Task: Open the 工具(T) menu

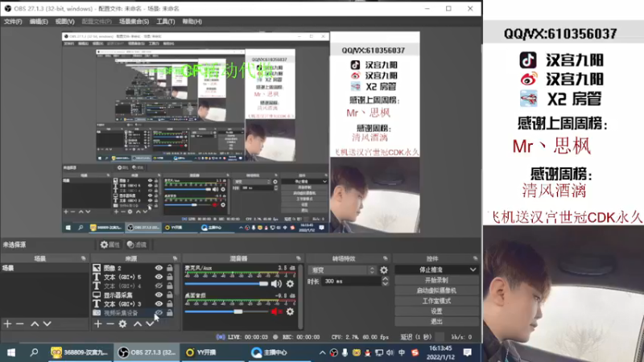Action: coord(166,22)
